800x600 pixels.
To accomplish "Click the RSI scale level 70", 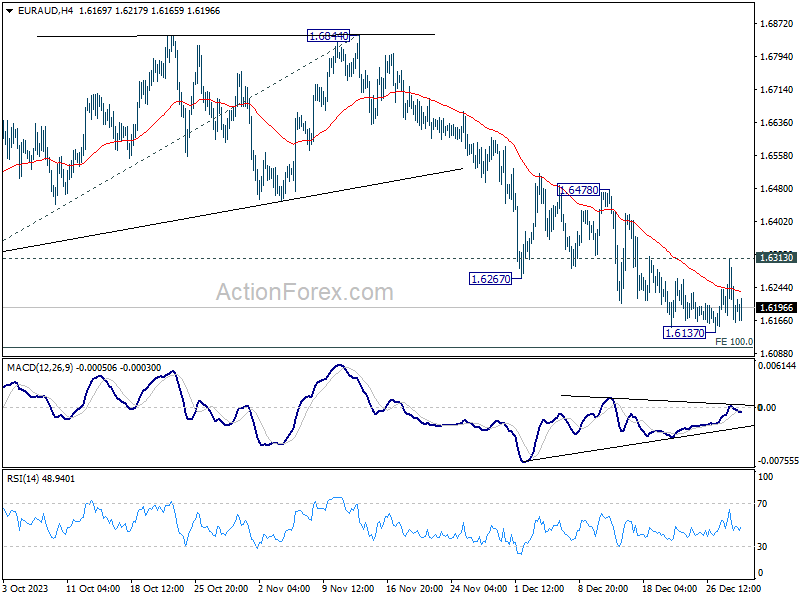I will (x=762, y=504).
